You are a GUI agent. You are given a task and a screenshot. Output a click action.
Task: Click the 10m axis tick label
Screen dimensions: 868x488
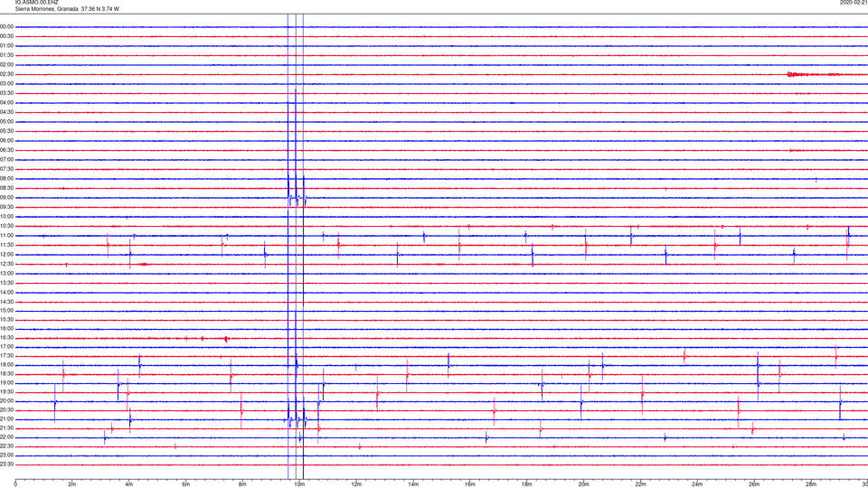tap(299, 484)
